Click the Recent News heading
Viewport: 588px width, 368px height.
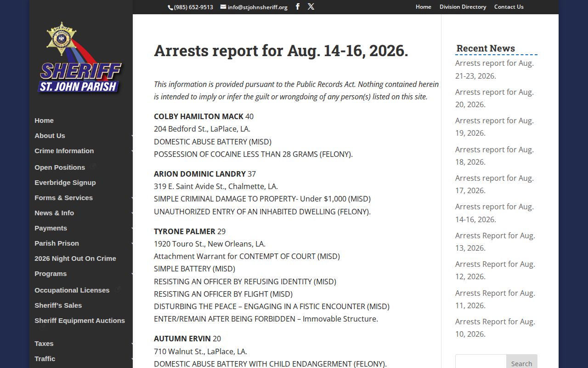coord(486,48)
